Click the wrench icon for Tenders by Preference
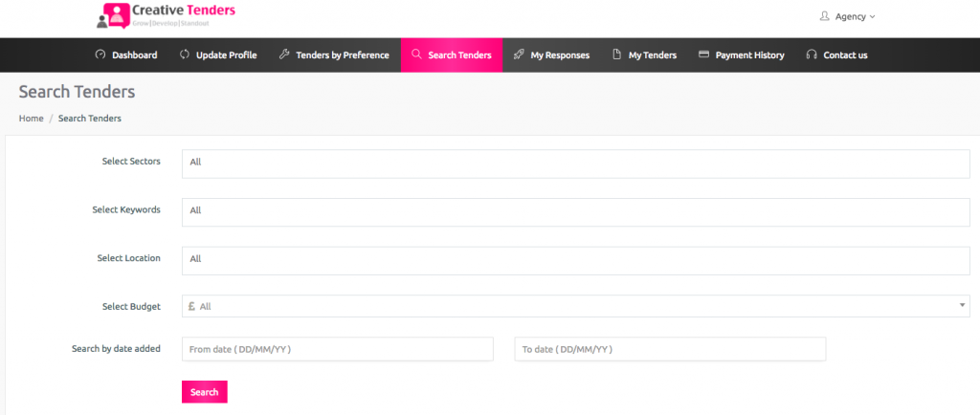The width and height of the screenshot is (980, 415). coord(283,55)
